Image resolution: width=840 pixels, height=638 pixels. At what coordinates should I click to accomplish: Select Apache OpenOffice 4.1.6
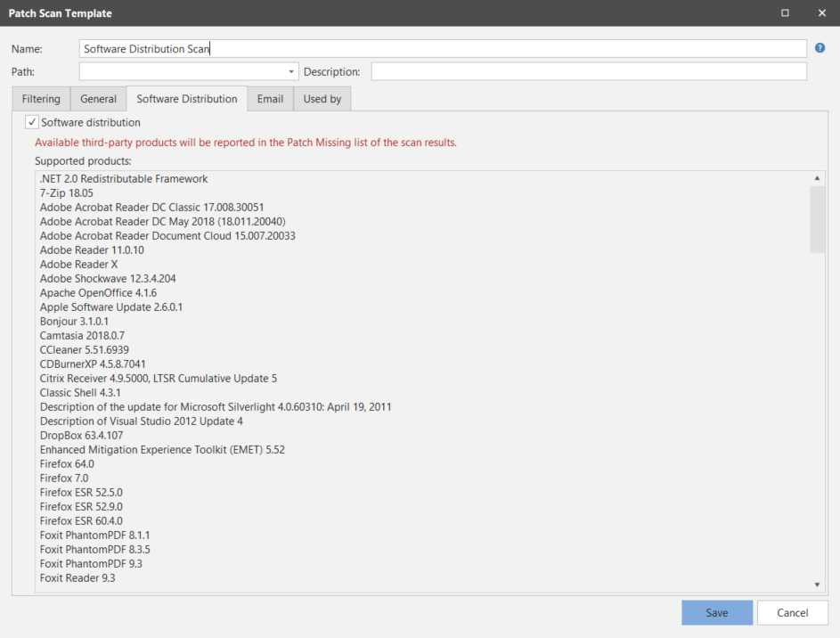[98, 292]
